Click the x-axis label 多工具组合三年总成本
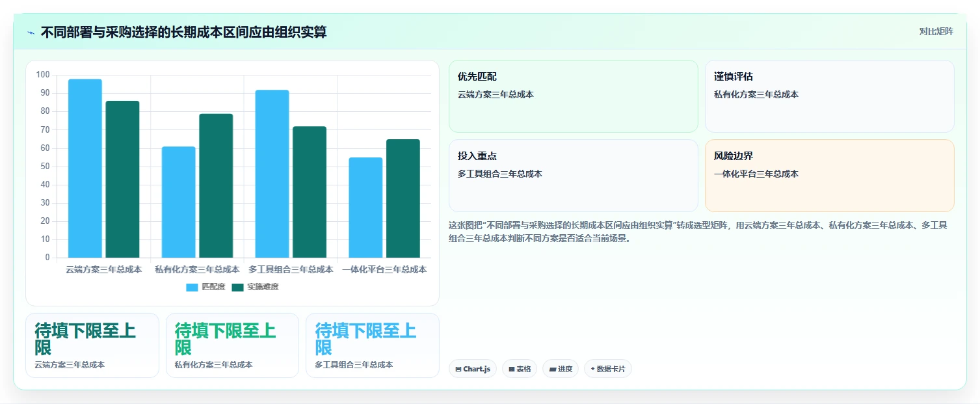 click(291, 269)
